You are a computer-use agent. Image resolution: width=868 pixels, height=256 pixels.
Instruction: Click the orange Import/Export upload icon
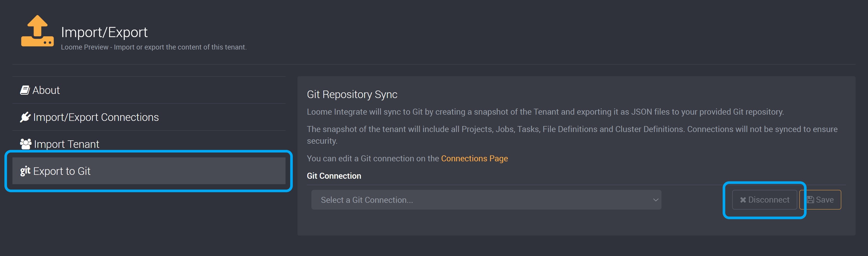click(37, 31)
